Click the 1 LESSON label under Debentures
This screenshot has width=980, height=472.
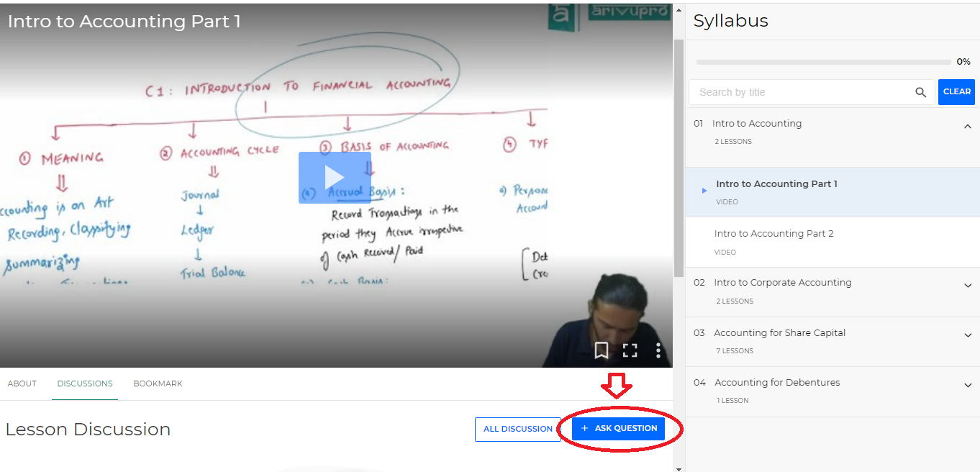733,401
